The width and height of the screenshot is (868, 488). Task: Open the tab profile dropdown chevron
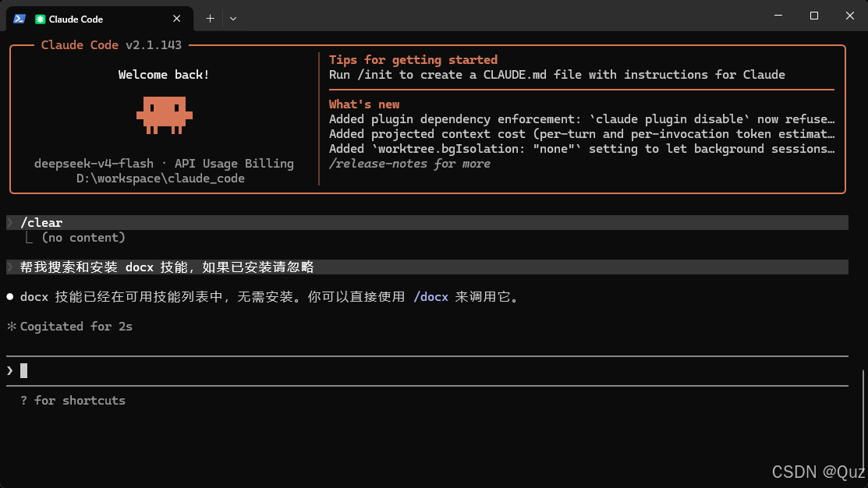point(233,18)
